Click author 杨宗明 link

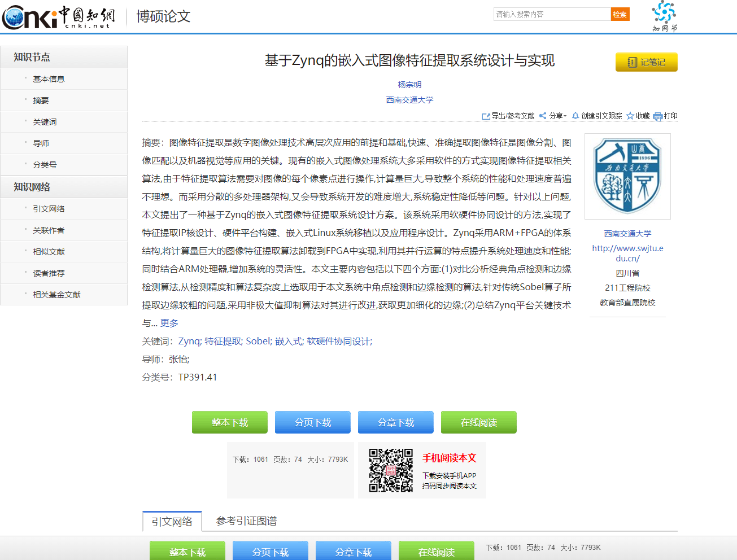point(409,84)
